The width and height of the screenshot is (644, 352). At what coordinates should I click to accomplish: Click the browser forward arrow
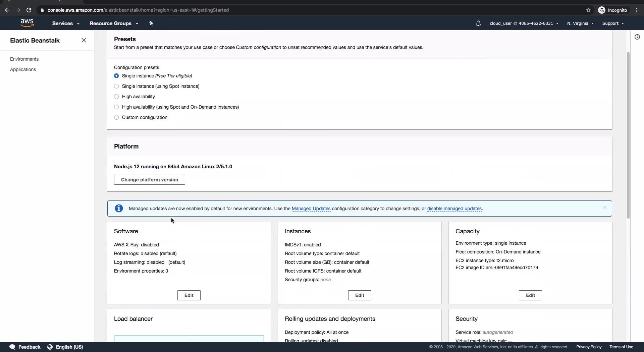click(18, 10)
